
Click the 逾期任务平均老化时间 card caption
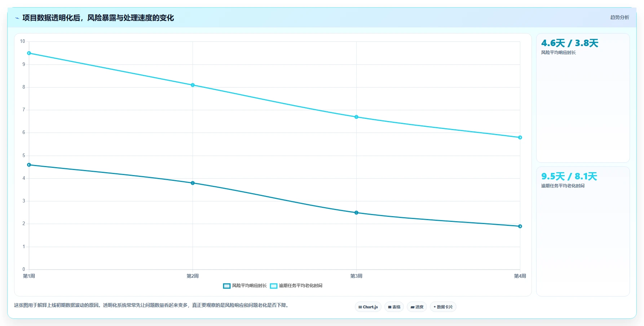pos(563,186)
